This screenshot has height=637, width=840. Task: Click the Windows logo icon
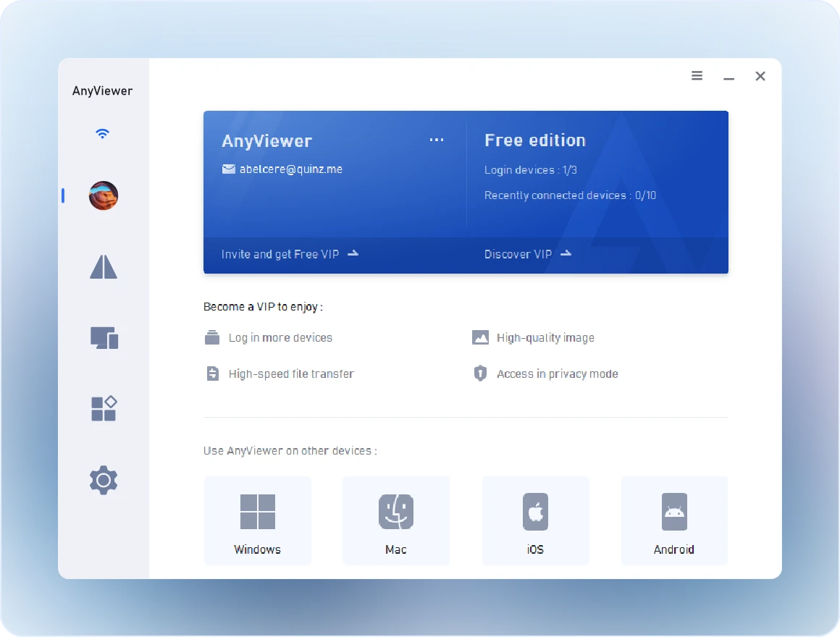pos(258,512)
